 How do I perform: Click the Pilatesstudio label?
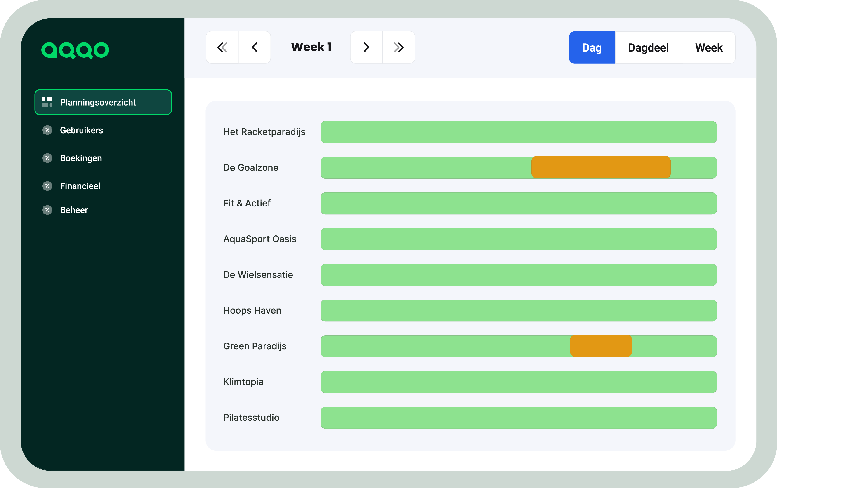tap(251, 417)
